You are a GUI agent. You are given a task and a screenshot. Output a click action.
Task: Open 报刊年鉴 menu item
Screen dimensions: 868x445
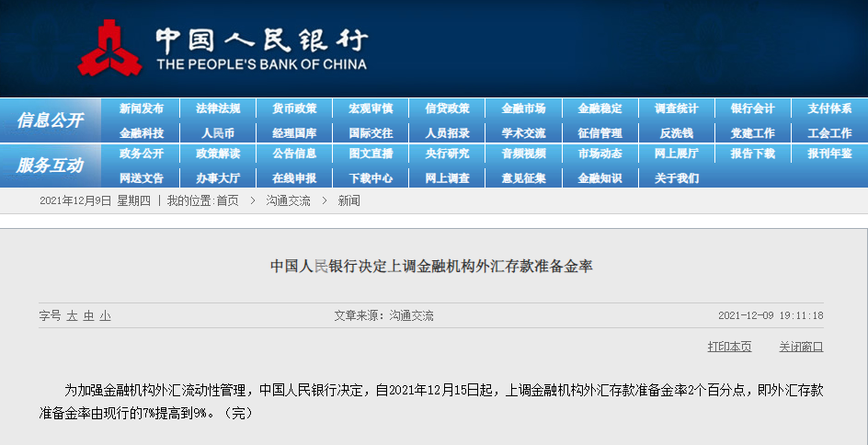[x=829, y=154]
